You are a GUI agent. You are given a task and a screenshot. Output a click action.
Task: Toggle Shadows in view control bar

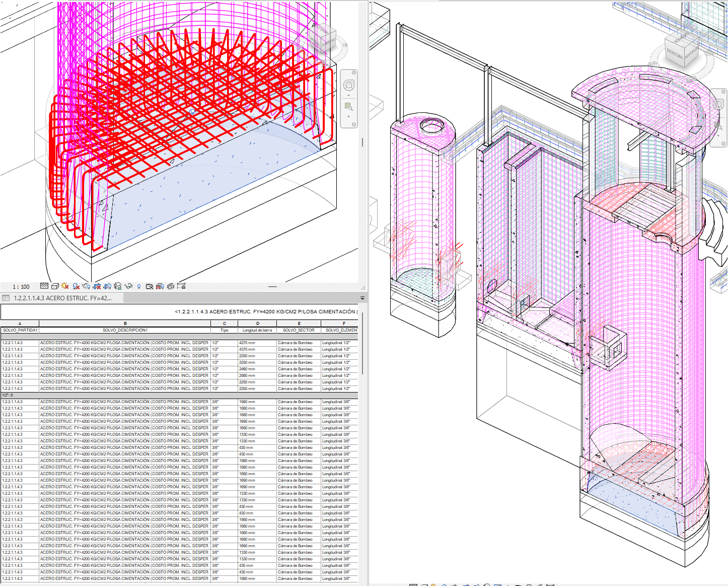click(76, 286)
